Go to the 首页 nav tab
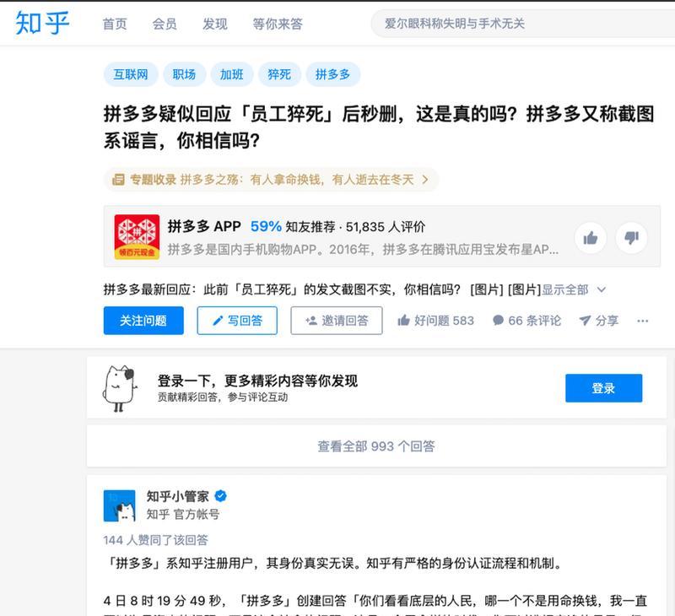This screenshot has width=675, height=616. tap(115, 24)
